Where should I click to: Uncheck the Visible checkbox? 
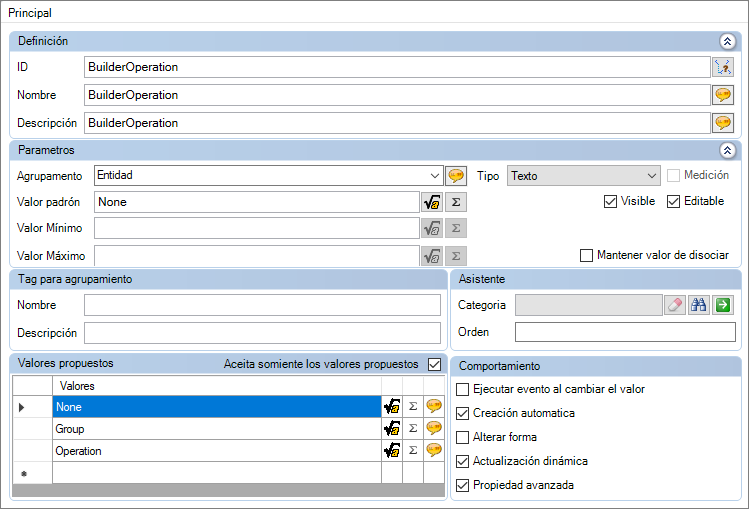(x=611, y=201)
